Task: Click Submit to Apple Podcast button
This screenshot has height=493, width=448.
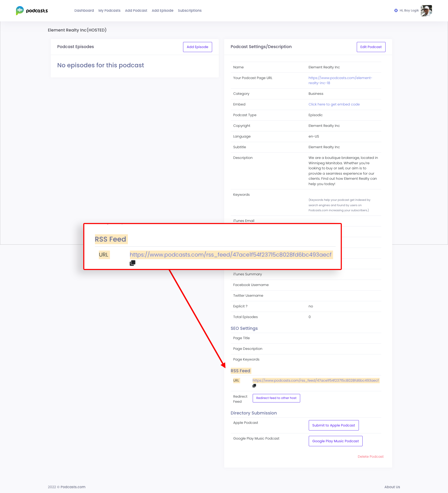Action: pyautogui.click(x=334, y=425)
